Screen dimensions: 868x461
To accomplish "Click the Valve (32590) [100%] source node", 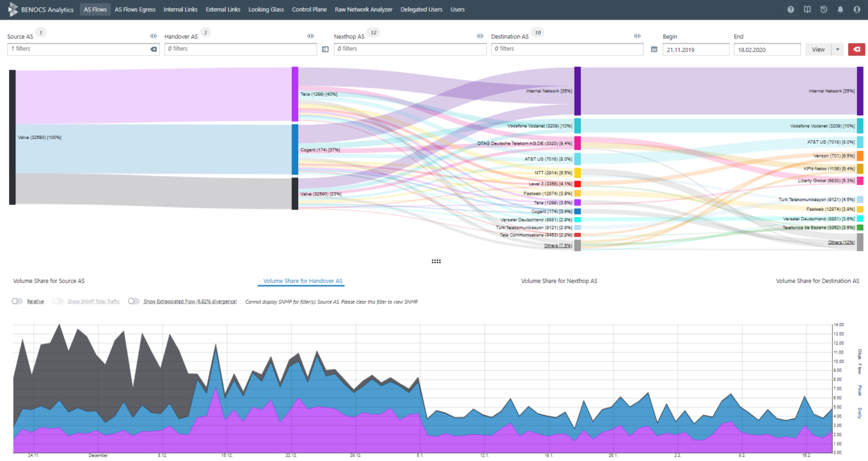I will [12, 137].
